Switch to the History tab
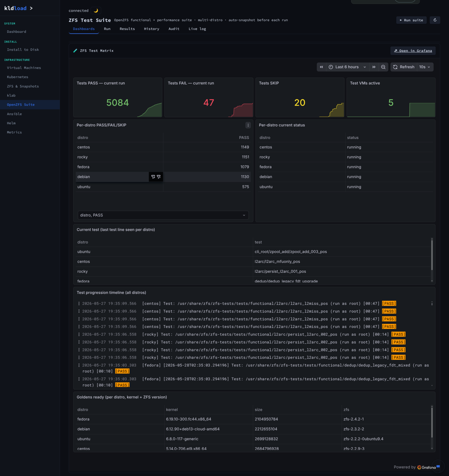The image size is (449, 476). point(152,29)
